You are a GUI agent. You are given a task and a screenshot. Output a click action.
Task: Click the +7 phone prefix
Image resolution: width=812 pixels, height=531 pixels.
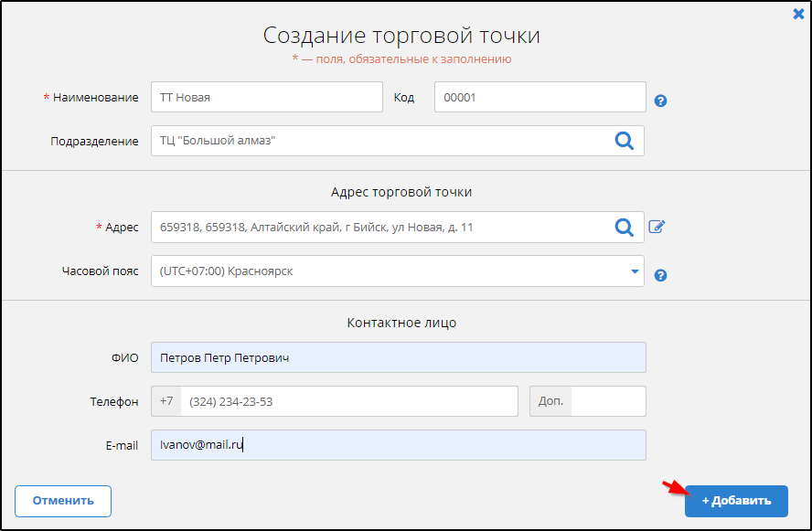(166, 401)
